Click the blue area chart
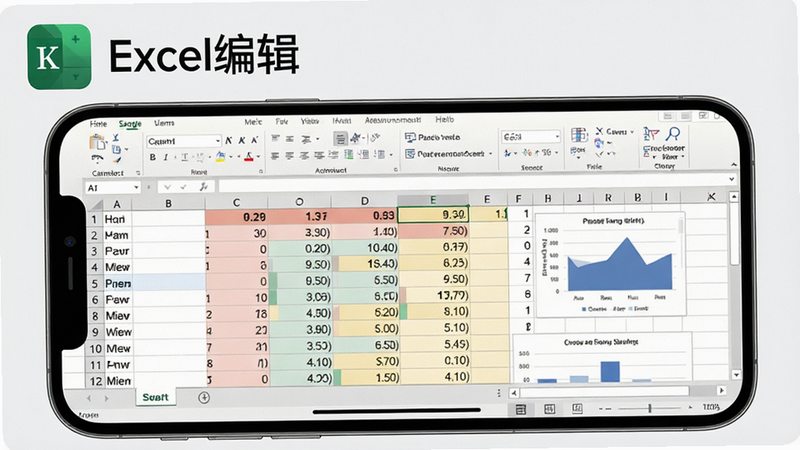Image resolution: width=800 pixels, height=450 pixels. [619, 265]
